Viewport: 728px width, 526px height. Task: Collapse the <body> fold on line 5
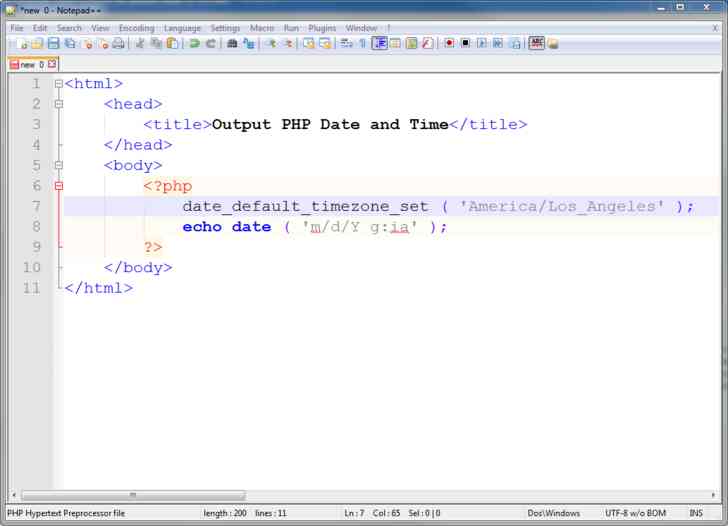pos(58,165)
